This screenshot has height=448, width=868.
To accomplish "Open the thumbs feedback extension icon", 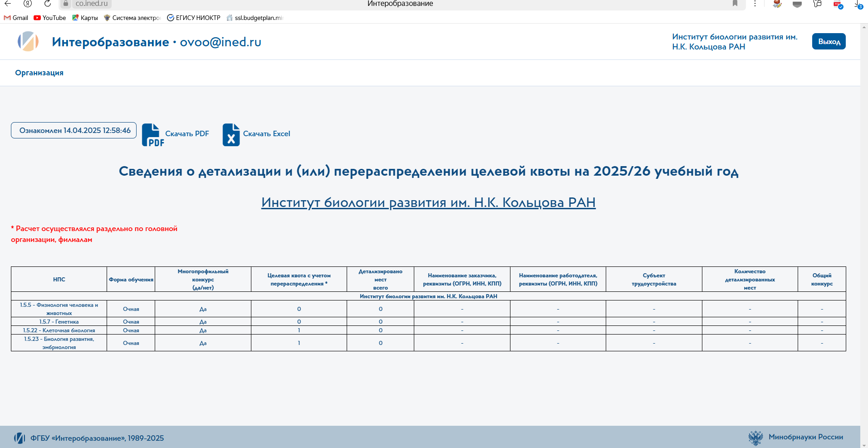I will pyautogui.click(x=817, y=4).
